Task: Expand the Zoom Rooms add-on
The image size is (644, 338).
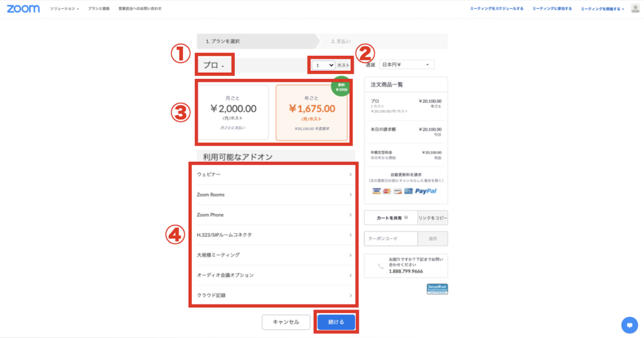Action: [x=274, y=195]
